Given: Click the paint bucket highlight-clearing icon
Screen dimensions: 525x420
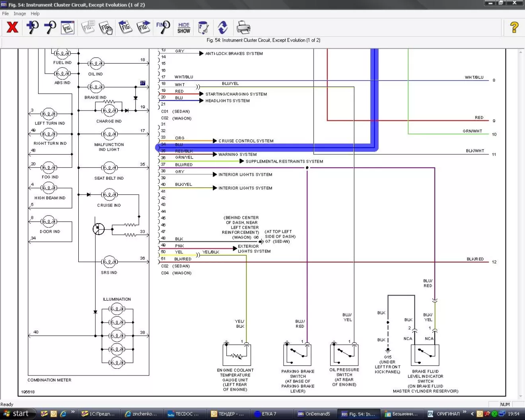Looking at the screenshot, I should point(203,27).
